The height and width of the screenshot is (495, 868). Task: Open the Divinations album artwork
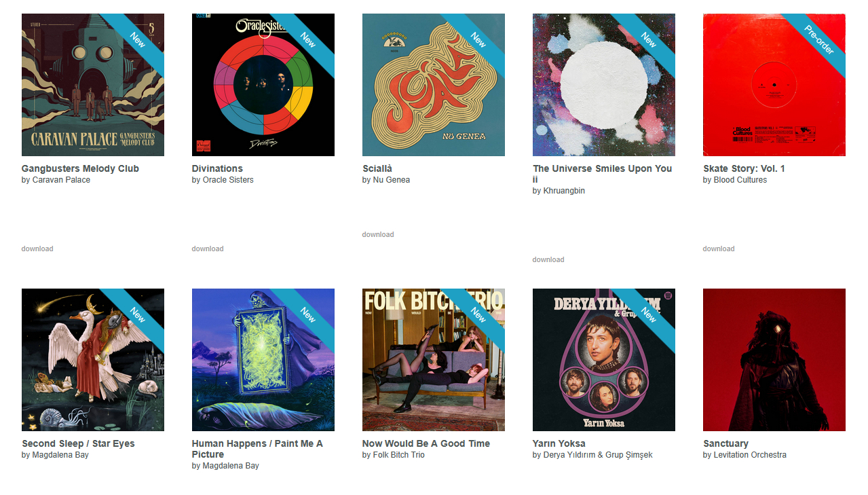263,85
